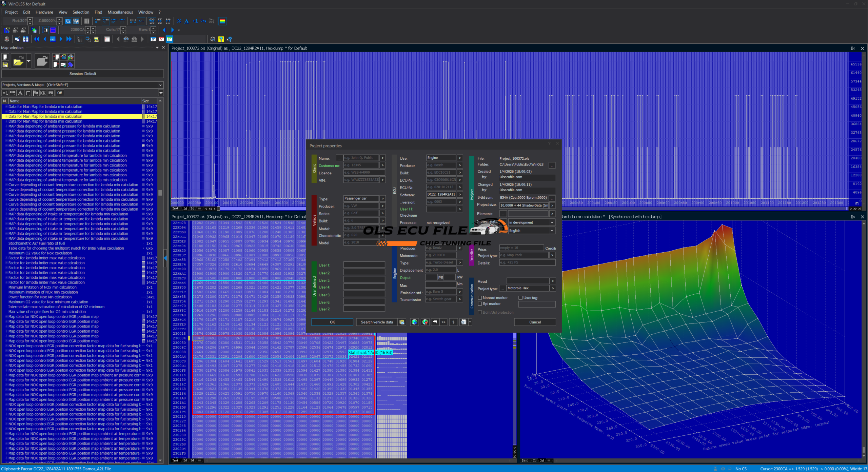Click the paragraph symbol button in dialog

453,322
